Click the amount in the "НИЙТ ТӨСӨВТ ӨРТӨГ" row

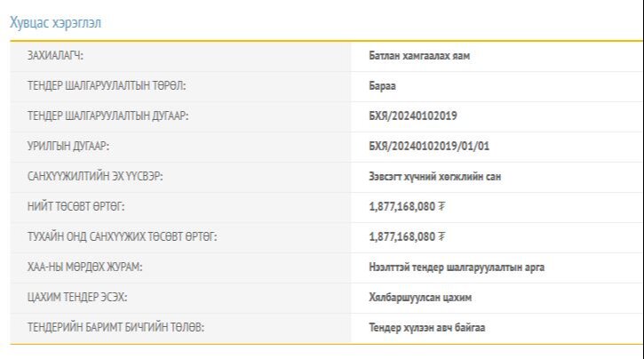coord(407,207)
